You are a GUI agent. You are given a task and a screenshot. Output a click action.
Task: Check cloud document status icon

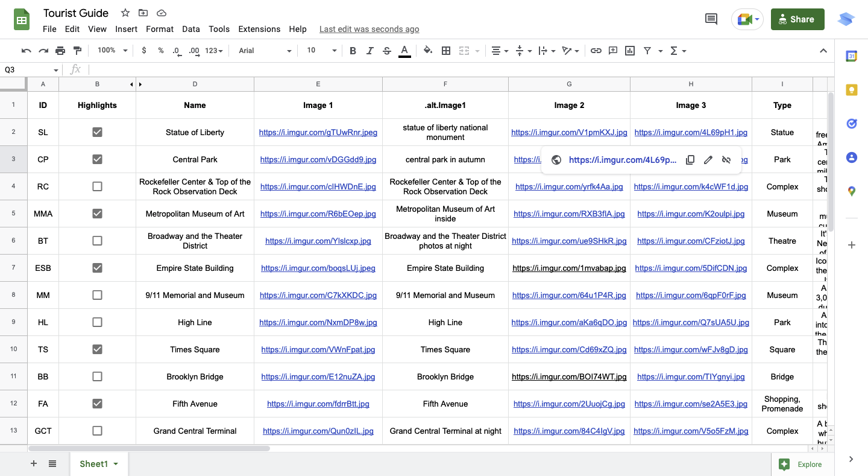point(161,13)
